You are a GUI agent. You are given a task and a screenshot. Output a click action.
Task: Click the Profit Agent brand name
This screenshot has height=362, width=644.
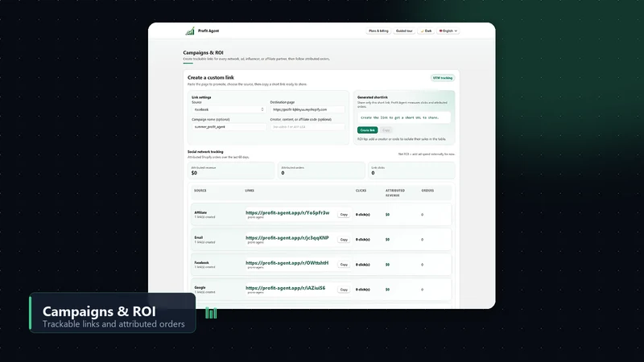[x=208, y=31]
